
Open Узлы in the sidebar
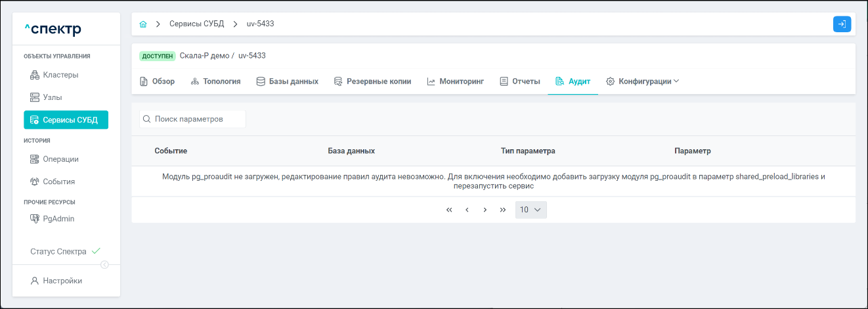point(53,97)
